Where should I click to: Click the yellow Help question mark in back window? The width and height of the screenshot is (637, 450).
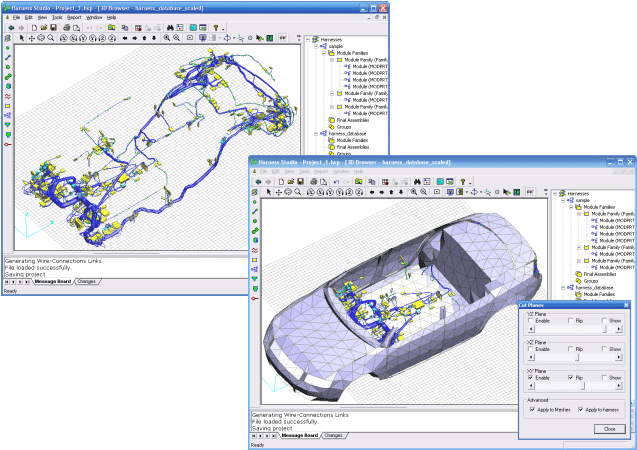[216, 28]
